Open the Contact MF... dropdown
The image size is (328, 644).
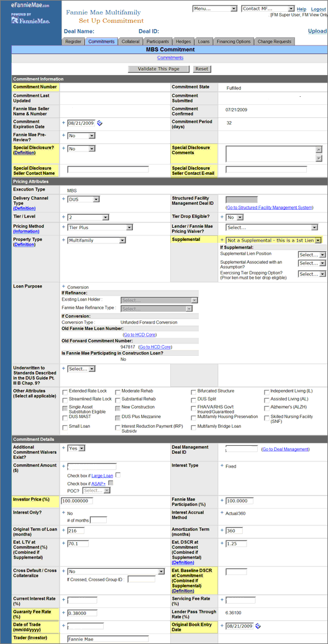click(268, 9)
